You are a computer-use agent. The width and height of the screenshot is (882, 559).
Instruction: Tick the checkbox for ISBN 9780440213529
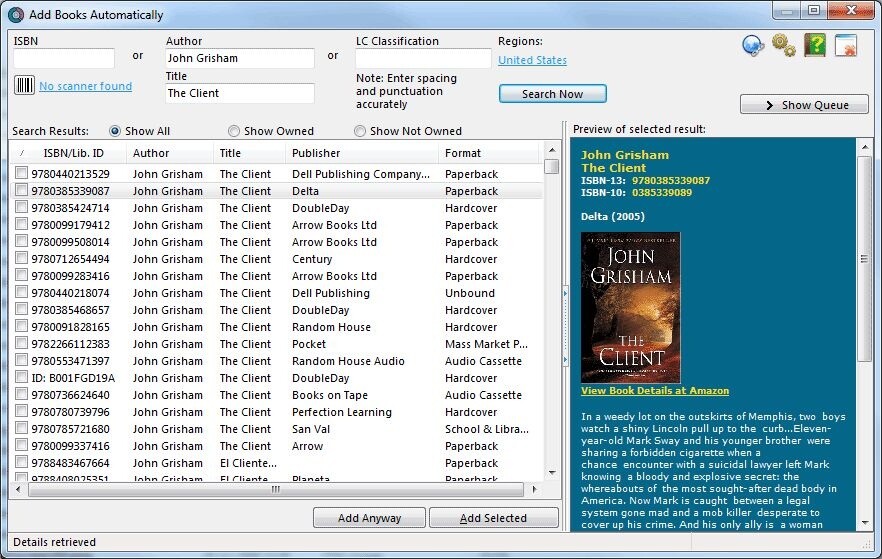(21, 173)
